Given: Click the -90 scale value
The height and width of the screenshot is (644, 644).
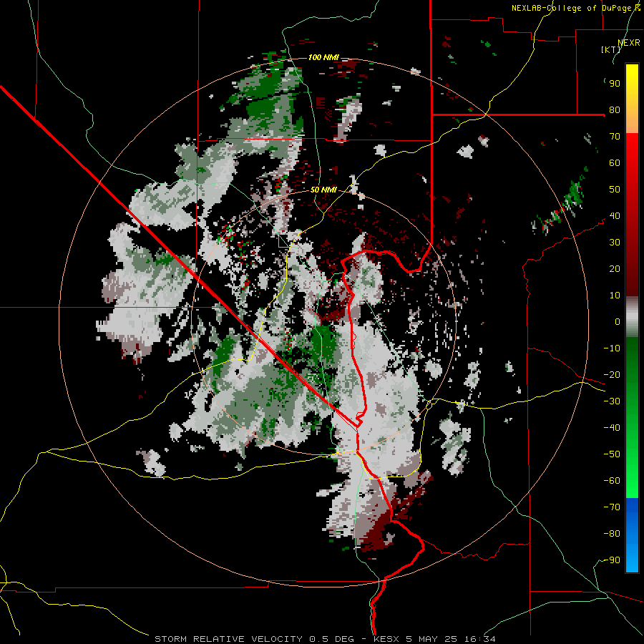Looking at the screenshot, I should [x=612, y=560].
